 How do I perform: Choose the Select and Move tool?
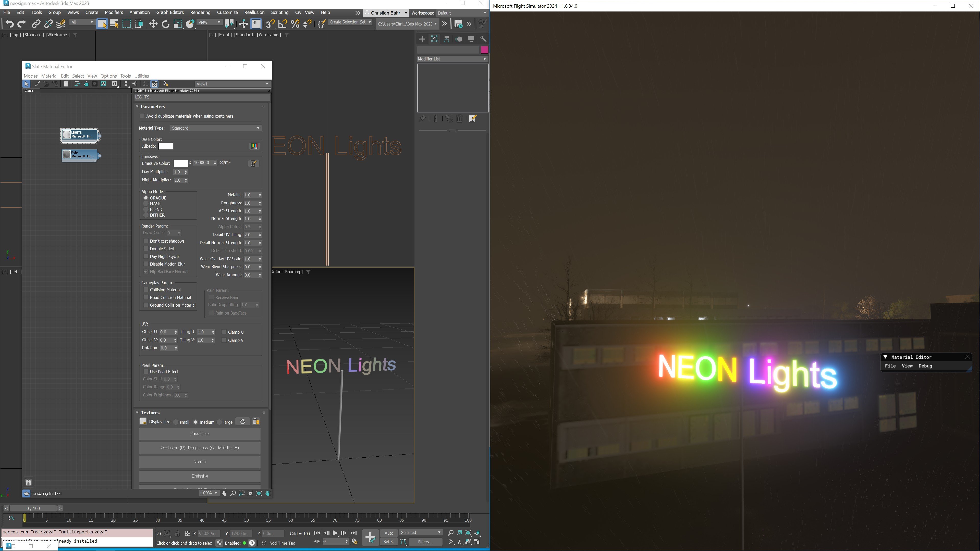pyautogui.click(x=153, y=24)
